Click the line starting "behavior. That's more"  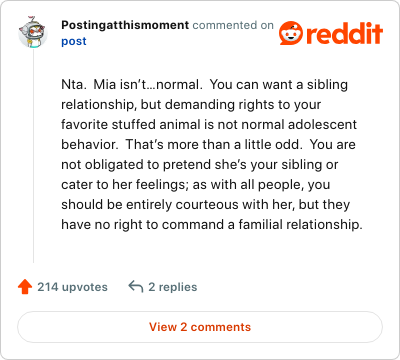coord(208,145)
